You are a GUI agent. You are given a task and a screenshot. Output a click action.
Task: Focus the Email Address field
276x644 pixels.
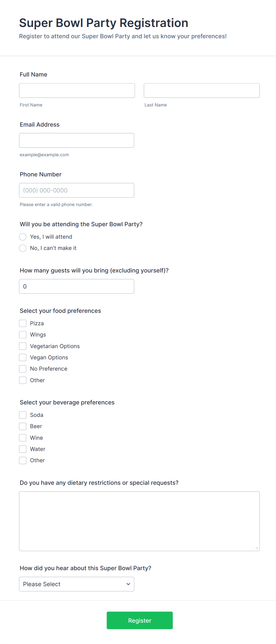point(77,140)
